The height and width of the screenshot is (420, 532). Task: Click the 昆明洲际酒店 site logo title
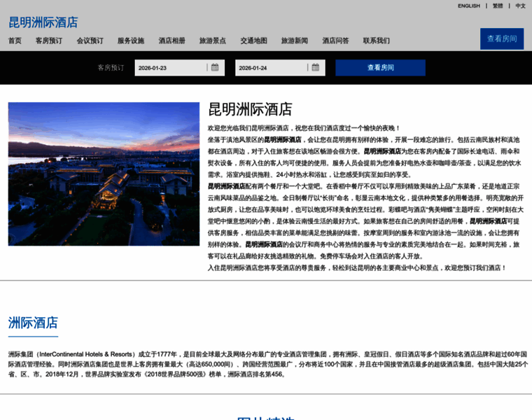pos(43,22)
